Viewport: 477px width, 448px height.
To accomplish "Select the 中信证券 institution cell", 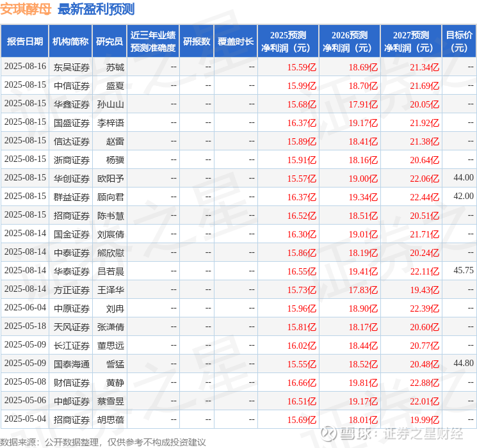I will pyautogui.click(x=72, y=86).
